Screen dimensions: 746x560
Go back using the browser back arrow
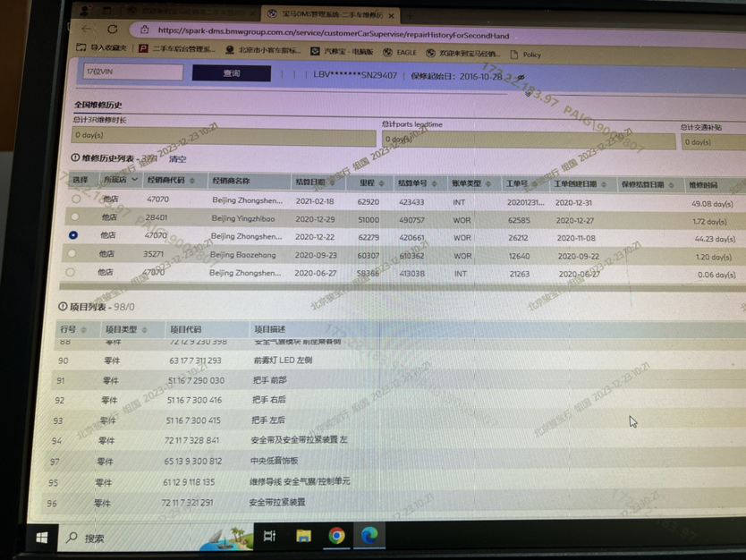[x=87, y=29]
